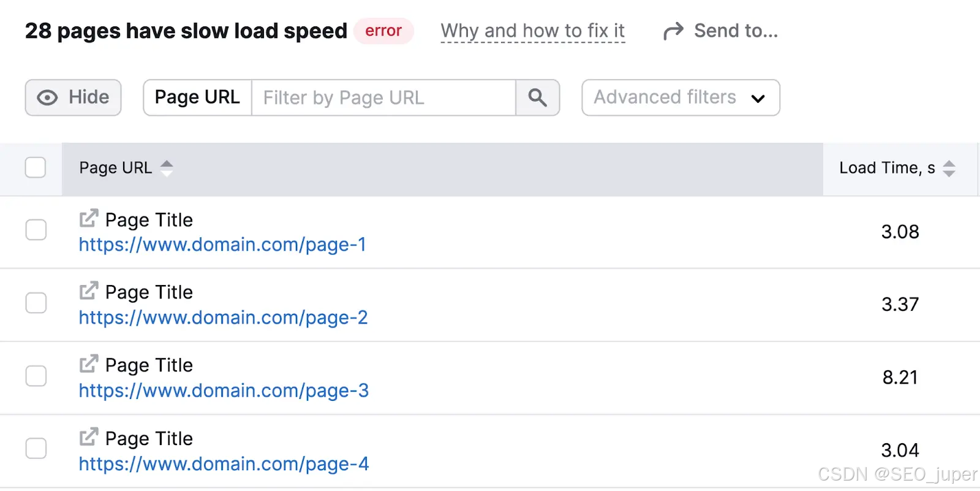
Task: Open the page-4 URL link
Action: click(x=224, y=464)
